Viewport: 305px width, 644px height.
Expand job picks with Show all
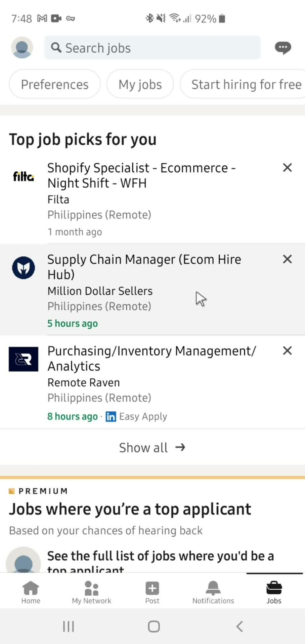[152, 447]
